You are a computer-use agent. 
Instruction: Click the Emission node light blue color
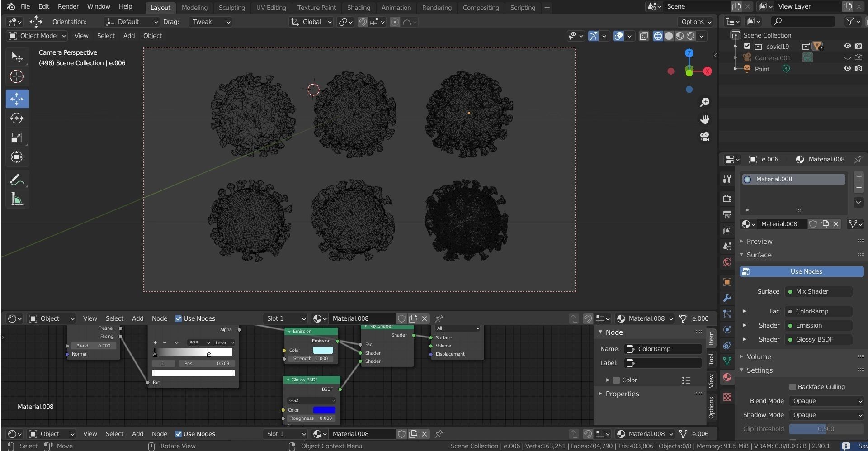pos(323,350)
